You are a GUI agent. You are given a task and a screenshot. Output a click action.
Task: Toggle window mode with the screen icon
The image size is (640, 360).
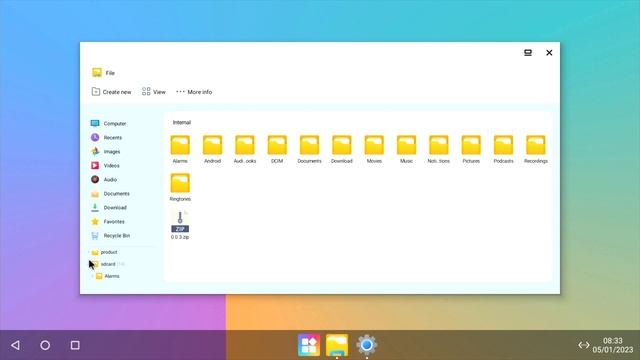pos(528,53)
